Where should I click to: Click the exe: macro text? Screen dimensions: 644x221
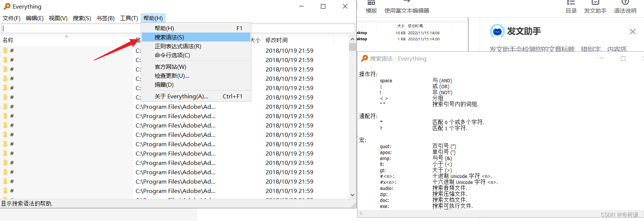[384, 206]
